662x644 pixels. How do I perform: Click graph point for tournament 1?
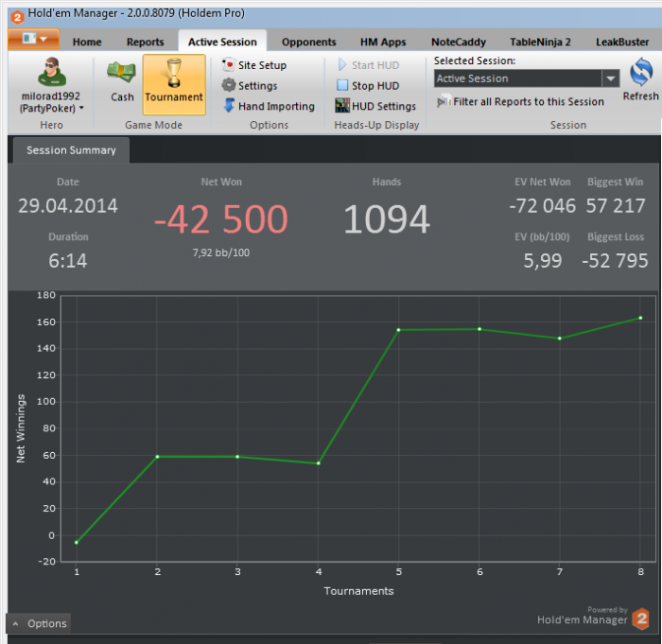pos(77,543)
